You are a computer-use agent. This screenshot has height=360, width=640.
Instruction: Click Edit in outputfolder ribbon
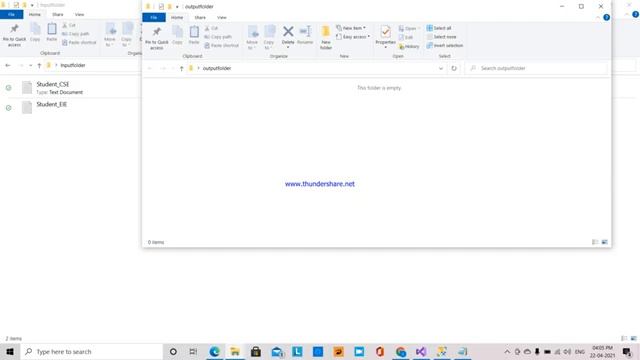[x=406, y=37]
